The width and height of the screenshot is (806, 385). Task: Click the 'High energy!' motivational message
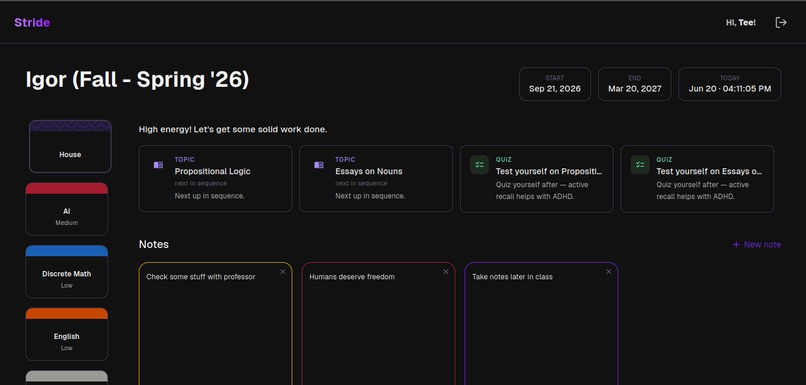point(233,130)
